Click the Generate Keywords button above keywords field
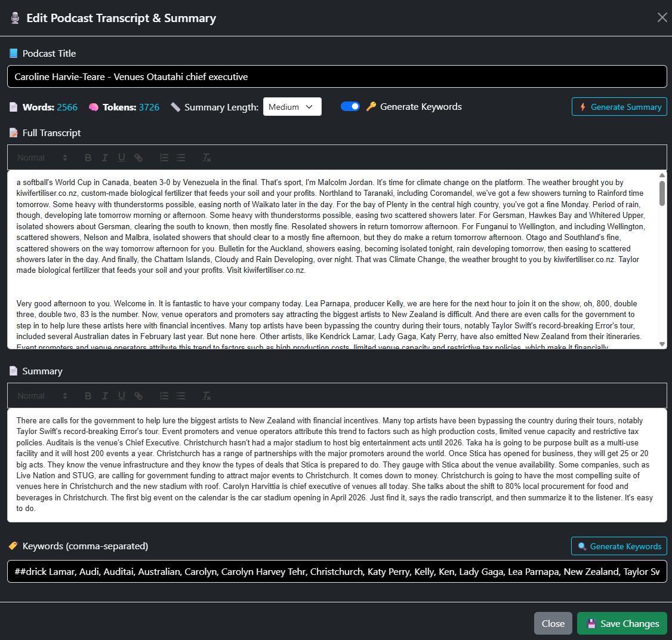The width and height of the screenshot is (672, 640). pos(619,546)
